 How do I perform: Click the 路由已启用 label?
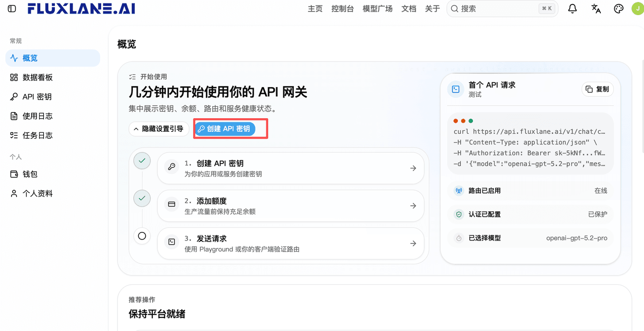[485, 191]
